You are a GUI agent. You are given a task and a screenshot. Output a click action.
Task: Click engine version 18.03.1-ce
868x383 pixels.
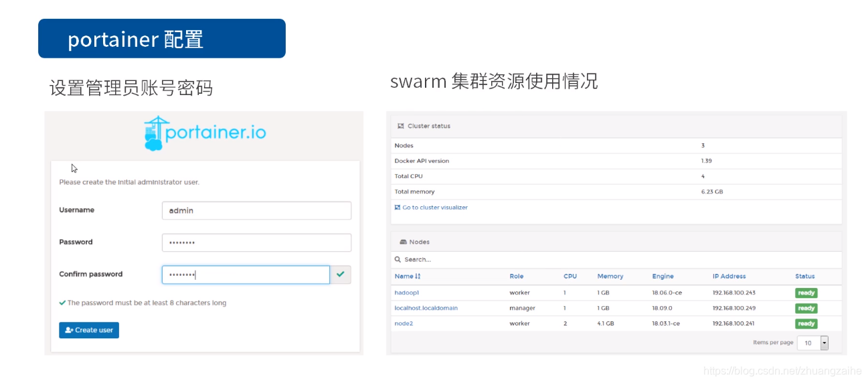tap(667, 323)
